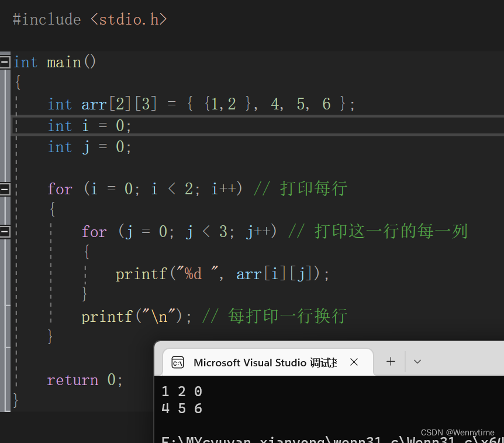Click the #include <stdio.h> line
The image size is (504, 443).
pos(89,19)
